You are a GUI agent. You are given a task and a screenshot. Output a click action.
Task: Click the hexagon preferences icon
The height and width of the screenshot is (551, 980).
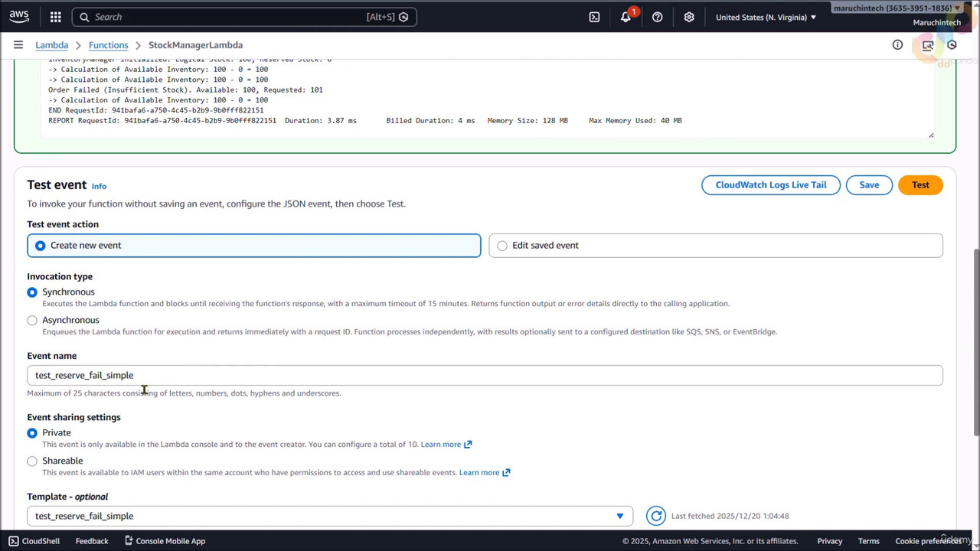pyautogui.click(x=952, y=45)
